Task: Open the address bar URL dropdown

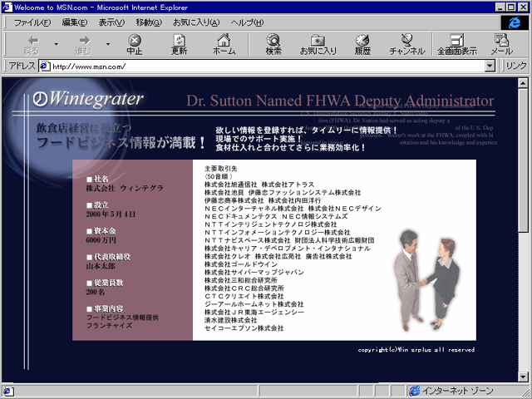Action: click(x=491, y=66)
